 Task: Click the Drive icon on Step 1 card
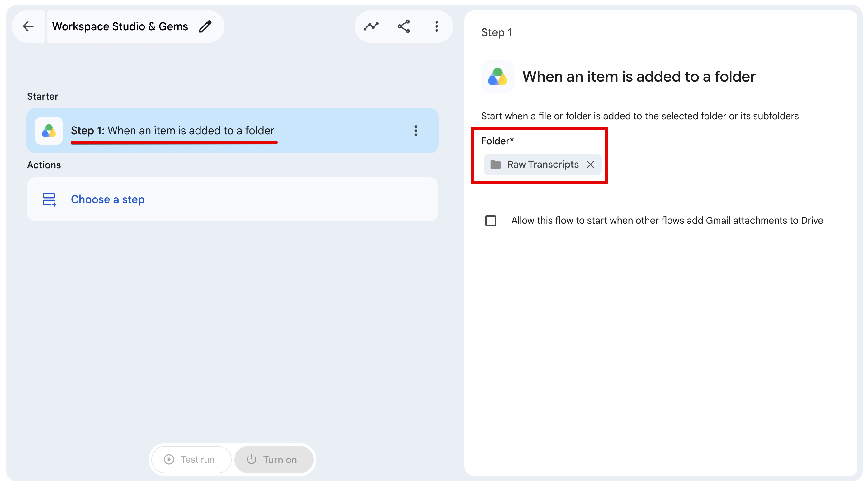(49, 131)
